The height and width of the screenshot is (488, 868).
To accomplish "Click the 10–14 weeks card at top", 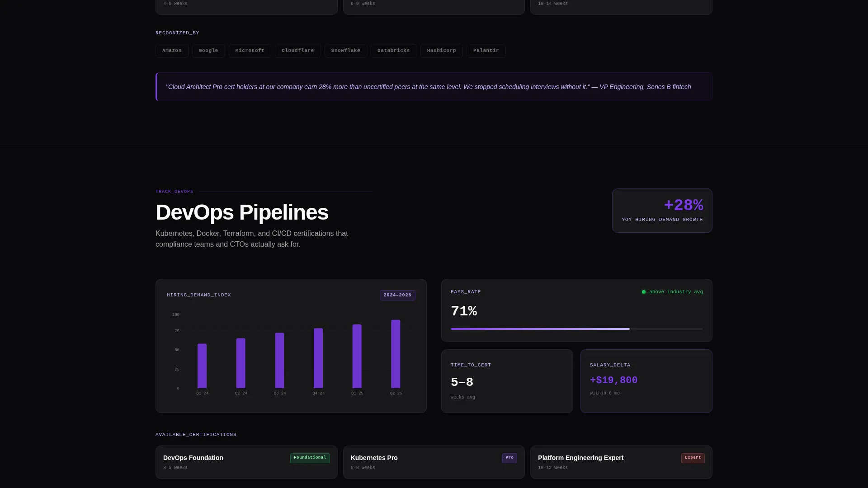I will click(x=621, y=7).
